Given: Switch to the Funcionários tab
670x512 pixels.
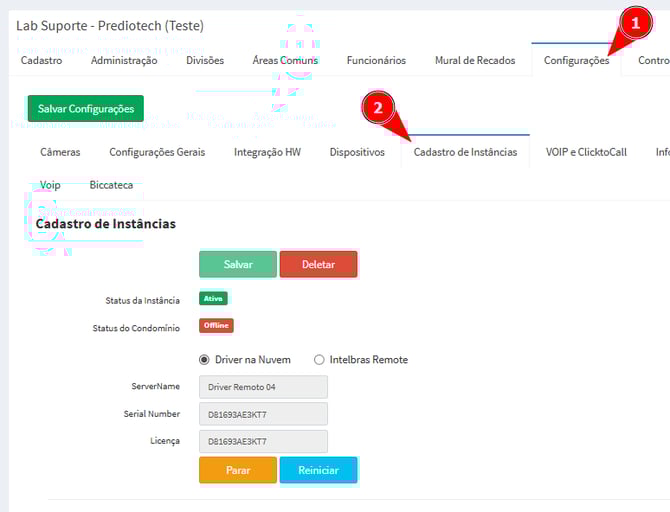Looking at the screenshot, I should (x=376, y=60).
